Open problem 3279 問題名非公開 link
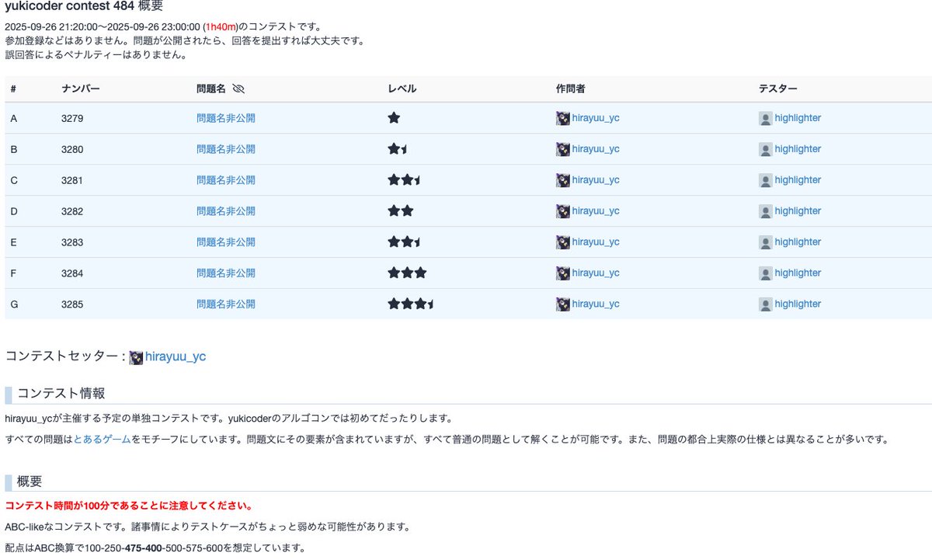The width and height of the screenshot is (932, 560). (226, 118)
